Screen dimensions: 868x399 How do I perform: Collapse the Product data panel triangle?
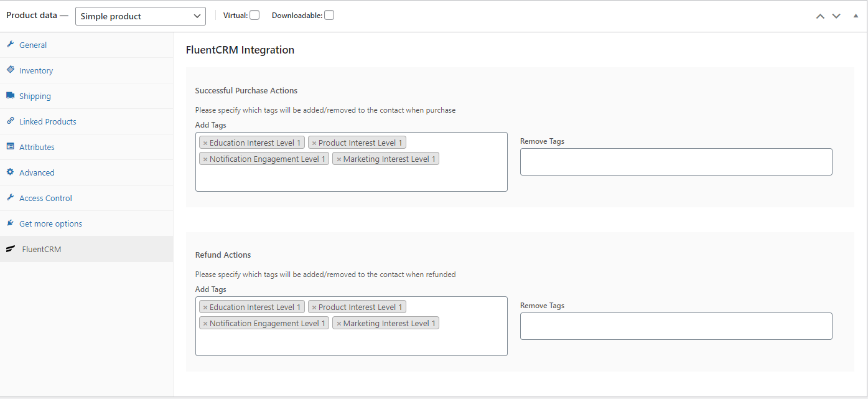pyautogui.click(x=856, y=16)
